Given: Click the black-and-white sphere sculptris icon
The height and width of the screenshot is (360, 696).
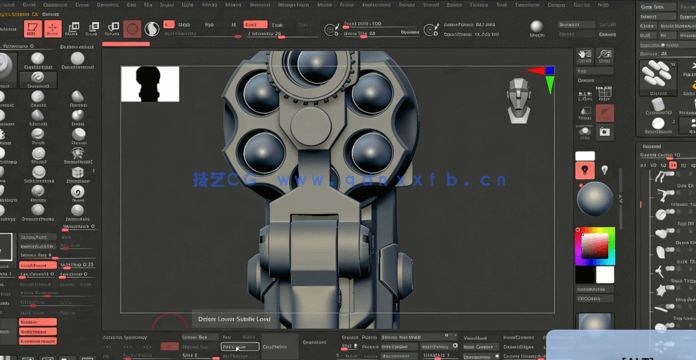Looking at the screenshot, I should pos(152,29).
